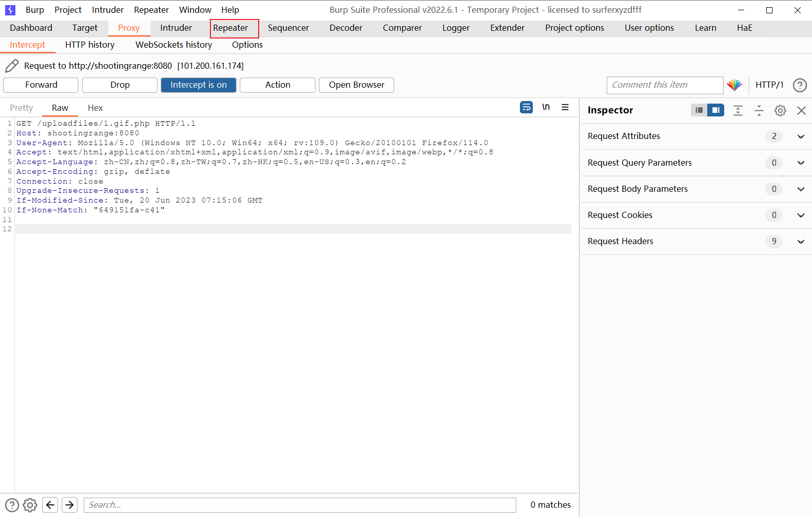This screenshot has height=517, width=812.
Task: Open the Burp menu
Action: point(35,10)
